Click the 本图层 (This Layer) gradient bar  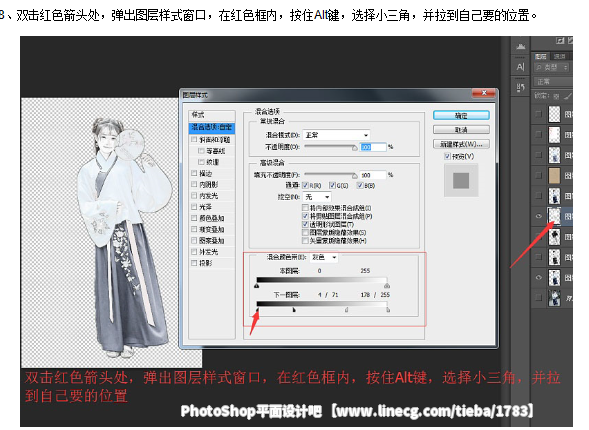(x=322, y=280)
